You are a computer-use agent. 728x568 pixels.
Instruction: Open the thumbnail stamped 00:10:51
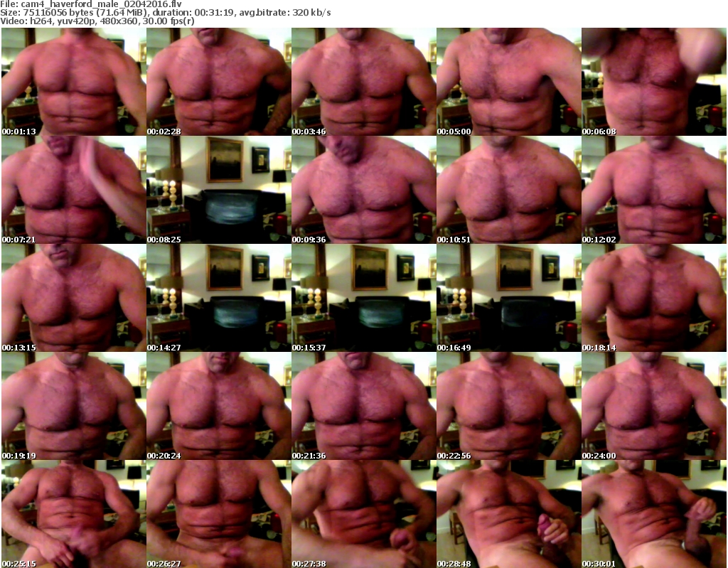click(x=509, y=190)
